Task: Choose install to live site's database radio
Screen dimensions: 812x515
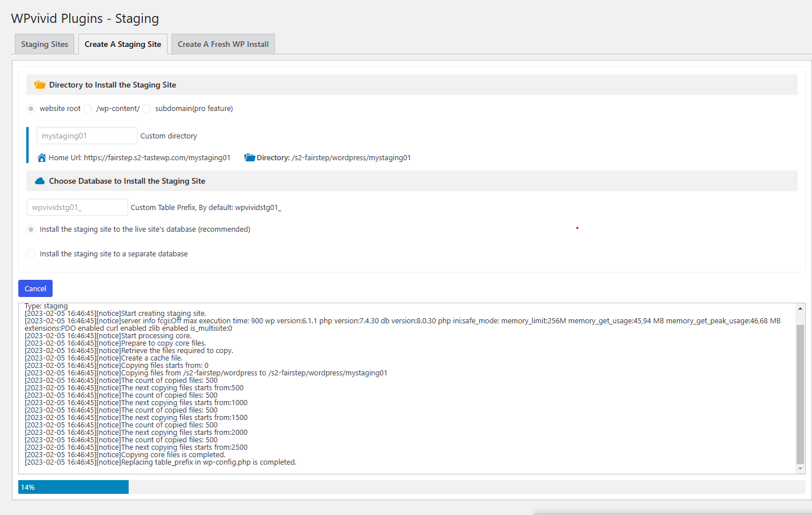Action: [31, 229]
